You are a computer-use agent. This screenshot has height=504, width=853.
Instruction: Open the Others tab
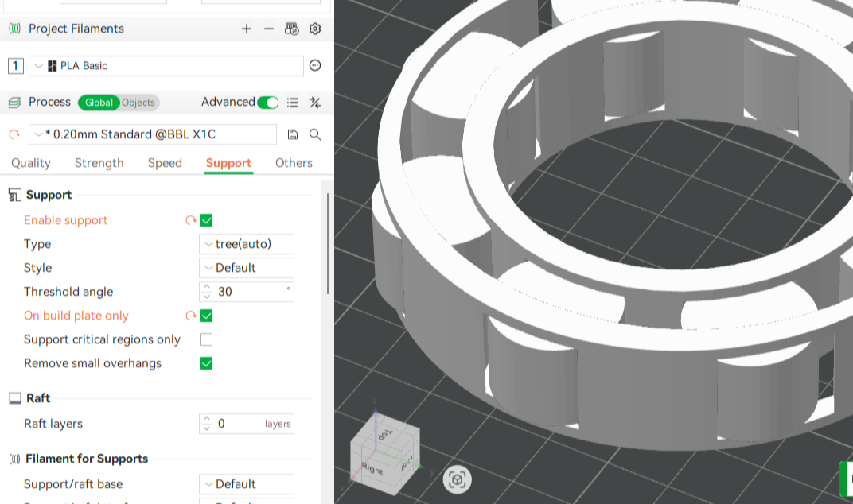point(294,163)
